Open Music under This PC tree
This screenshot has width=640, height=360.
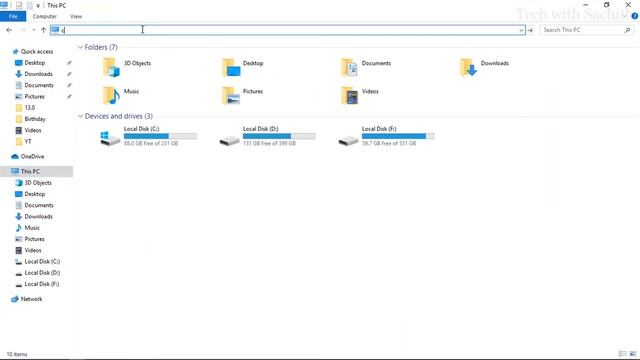(32, 228)
